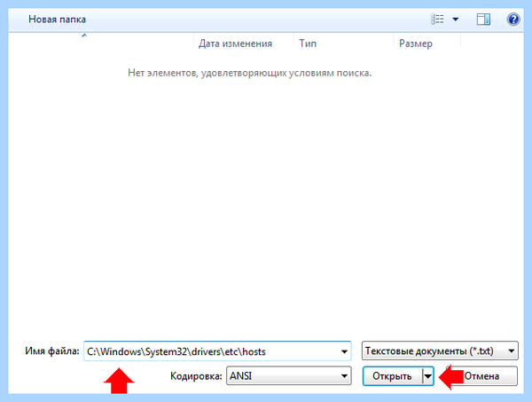Click the Новая папка button

[x=57, y=20]
